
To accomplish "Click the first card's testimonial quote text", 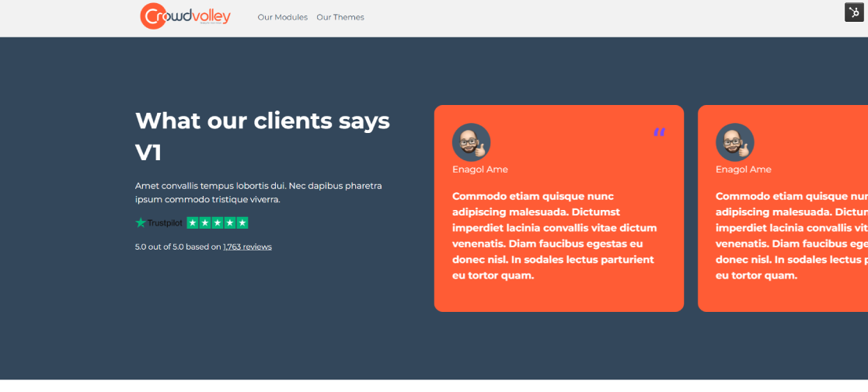I will coord(554,236).
